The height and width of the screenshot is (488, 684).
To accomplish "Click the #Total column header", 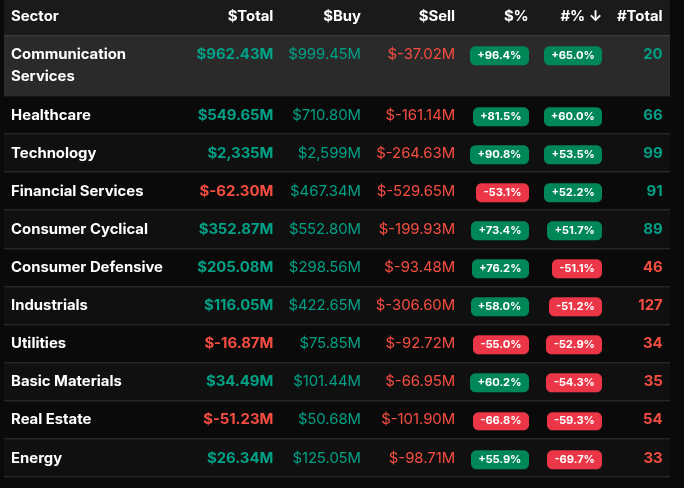I will coord(639,16).
